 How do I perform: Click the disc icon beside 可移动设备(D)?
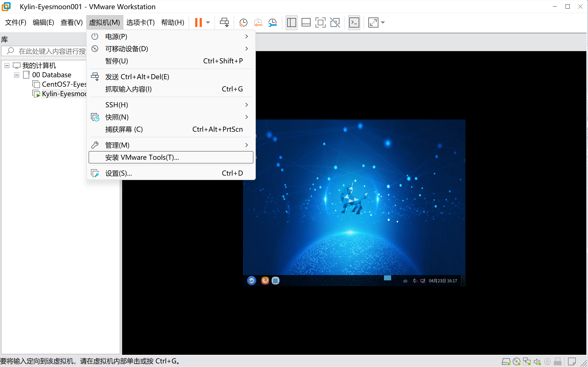pos(95,49)
